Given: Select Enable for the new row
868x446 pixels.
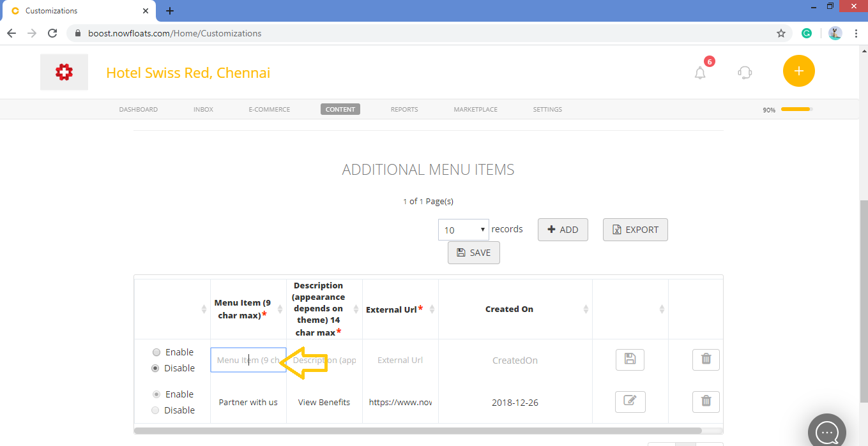Looking at the screenshot, I should [156, 352].
